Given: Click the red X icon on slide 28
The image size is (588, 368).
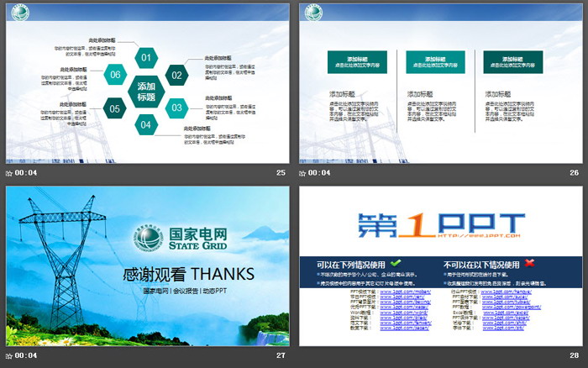Looking at the screenshot, I should [529, 263].
